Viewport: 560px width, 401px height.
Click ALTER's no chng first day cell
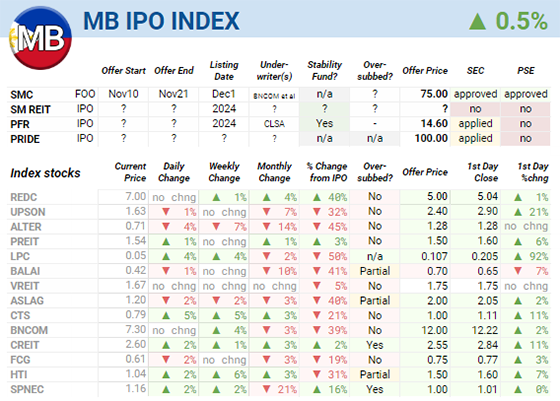pos(526,226)
